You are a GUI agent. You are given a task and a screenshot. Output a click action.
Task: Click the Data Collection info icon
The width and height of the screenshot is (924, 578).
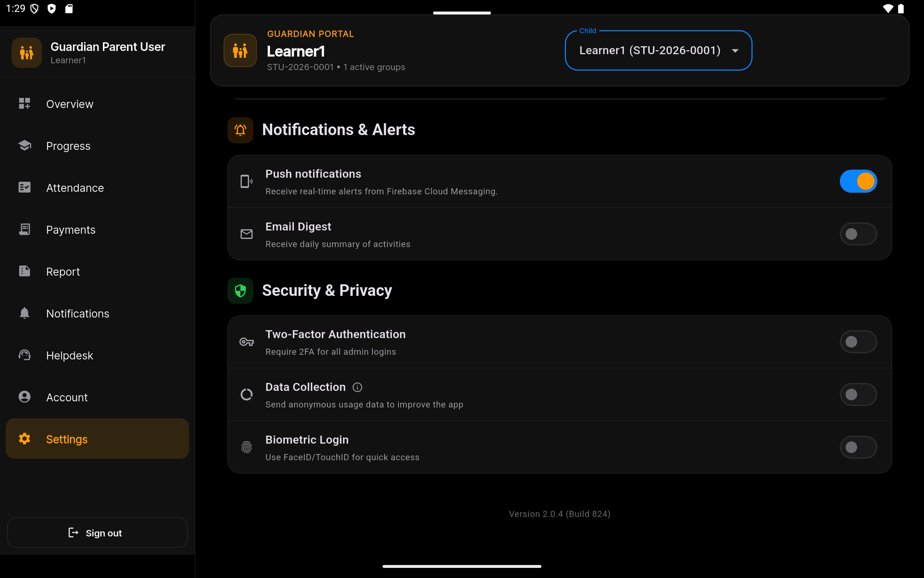click(x=357, y=387)
